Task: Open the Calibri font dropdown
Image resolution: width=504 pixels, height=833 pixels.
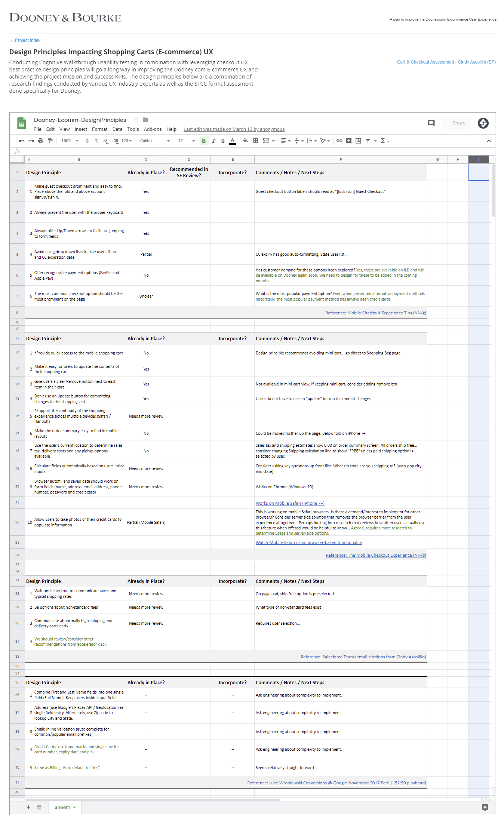Action: [x=155, y=141]
